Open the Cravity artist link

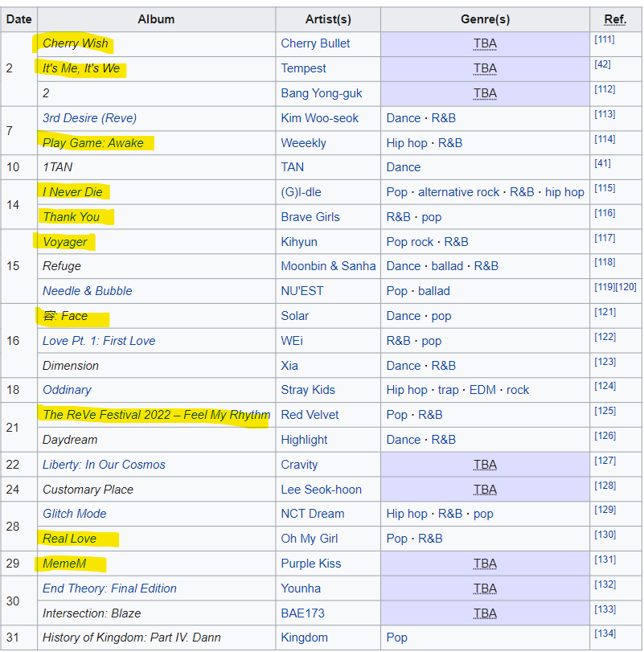(299, 465)
